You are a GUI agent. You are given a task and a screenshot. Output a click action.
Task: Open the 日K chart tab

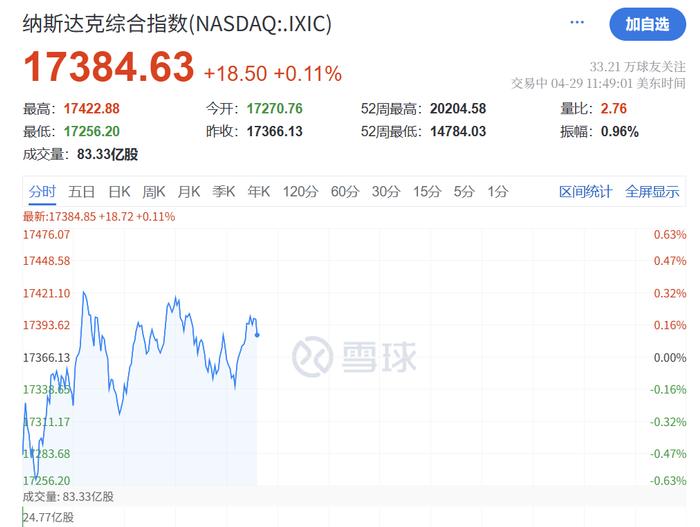tap(119, 192)
